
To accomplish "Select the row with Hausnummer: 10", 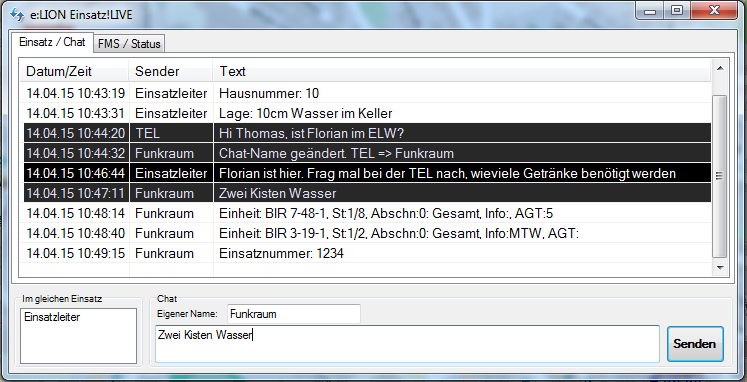I will (x=367, y=93).
